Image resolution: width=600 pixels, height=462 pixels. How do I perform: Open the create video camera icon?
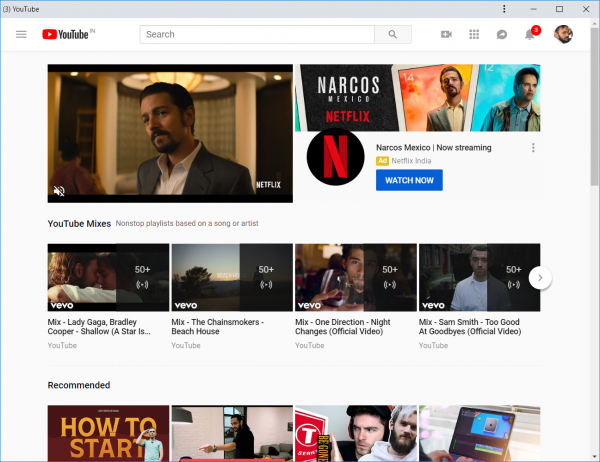click(x=446, y=34)
